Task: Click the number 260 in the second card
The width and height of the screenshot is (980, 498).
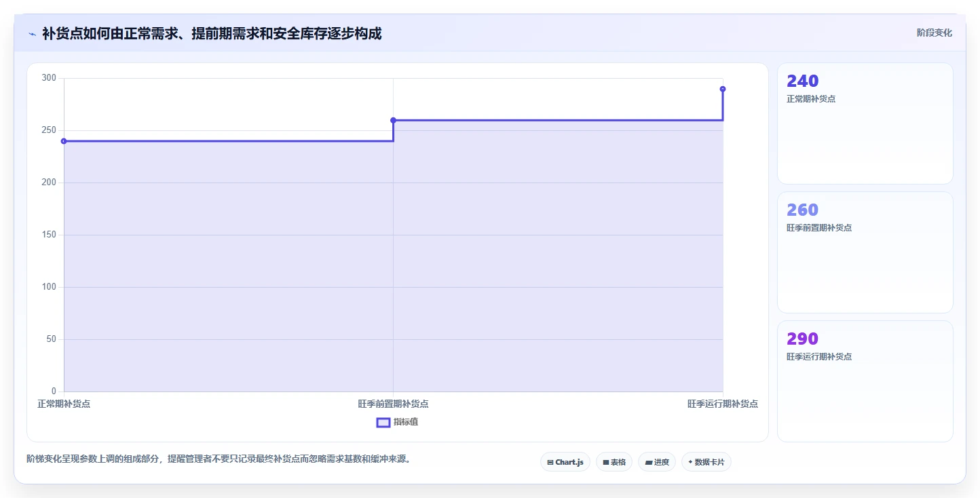Action: [x=802, y=210]
